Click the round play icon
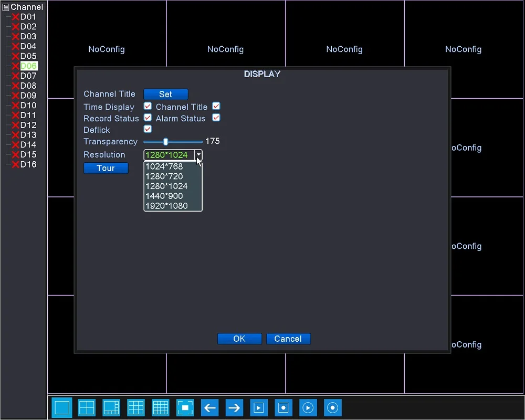The image size is (525, 420). point(308,407)
